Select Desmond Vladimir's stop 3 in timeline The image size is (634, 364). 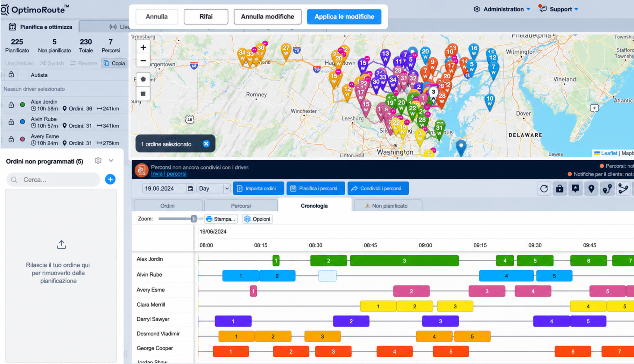[322, 336]
